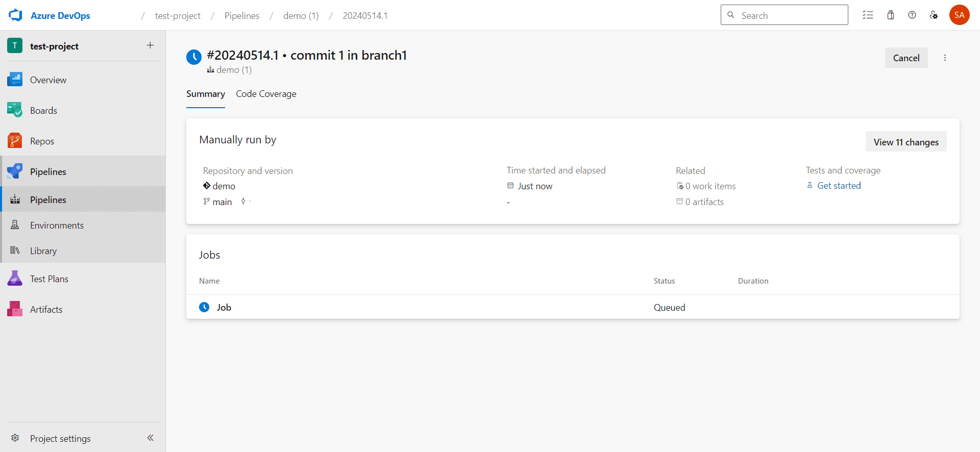
Task: Open the Help question mark icon
Action: click(912, 15)
